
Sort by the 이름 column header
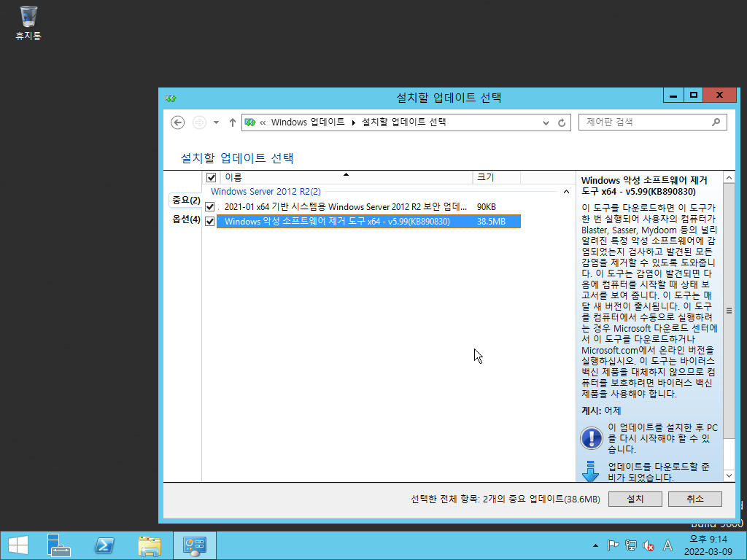click(346, 178)
